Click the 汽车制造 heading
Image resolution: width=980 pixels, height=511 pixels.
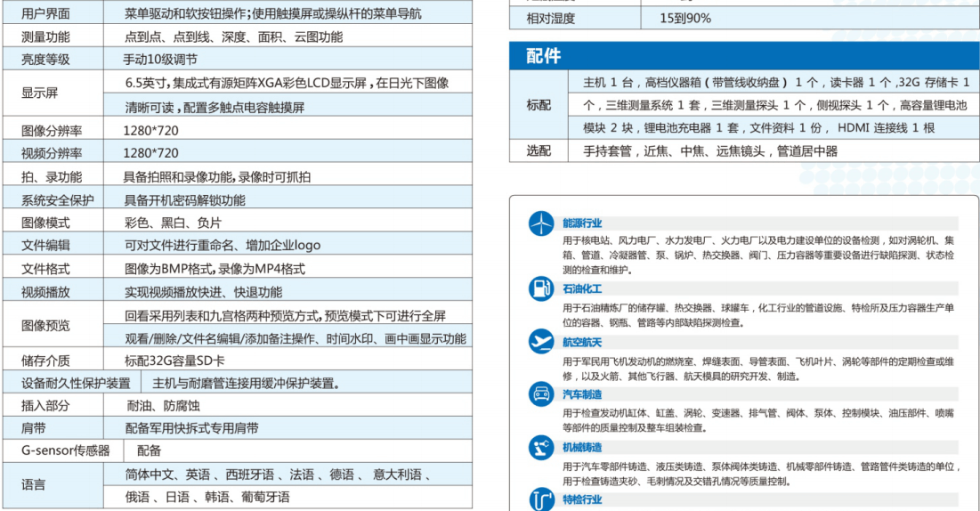pyautogui.click(x=582, y=393)
